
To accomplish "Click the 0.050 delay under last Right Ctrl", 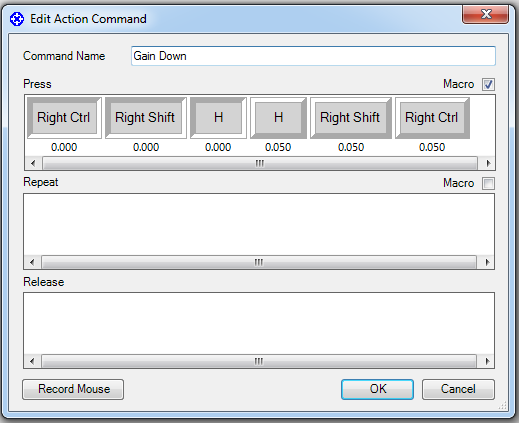I will (x=432, y=147).
